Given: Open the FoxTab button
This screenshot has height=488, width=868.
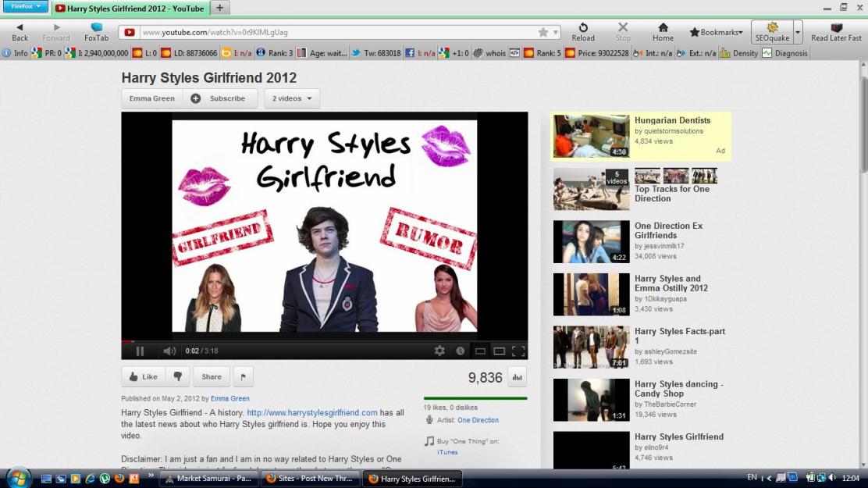Looking at the screenshot, I should pyautogui.click(x=96, y=32).
